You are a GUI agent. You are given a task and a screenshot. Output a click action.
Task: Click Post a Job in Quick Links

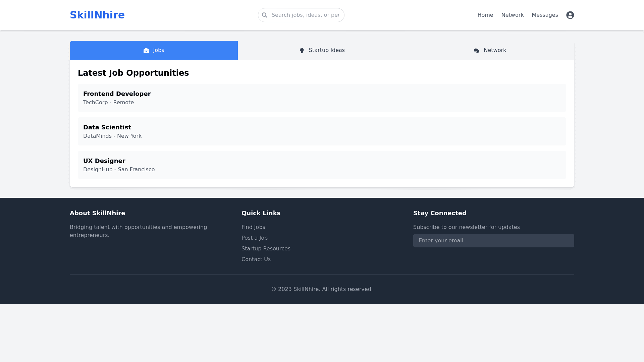tap(254, 238)
